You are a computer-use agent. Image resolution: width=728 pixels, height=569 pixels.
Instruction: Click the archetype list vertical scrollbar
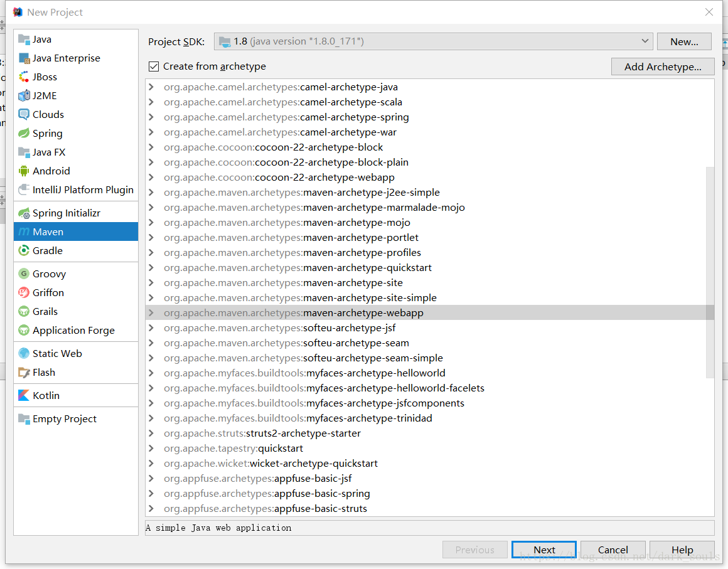tap(710, 272)
